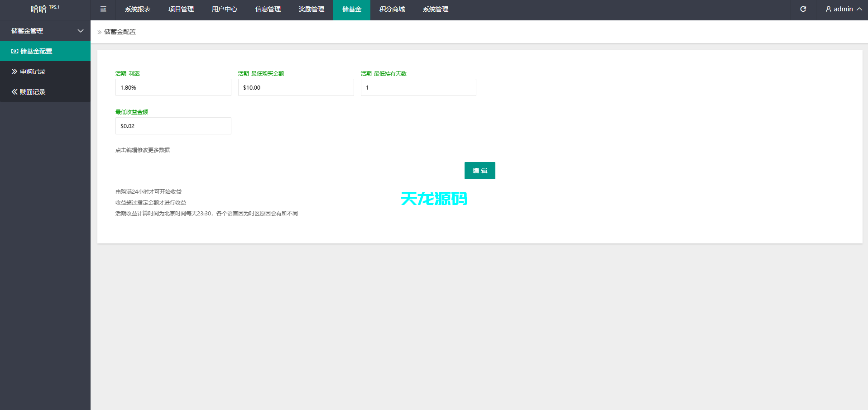Open the 用户中心 menu

(x=224, y=9)
